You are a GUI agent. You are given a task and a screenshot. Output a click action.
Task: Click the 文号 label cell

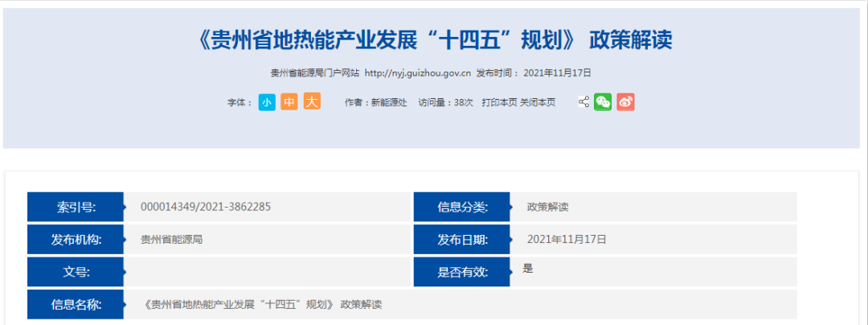[x=76, y=272]
